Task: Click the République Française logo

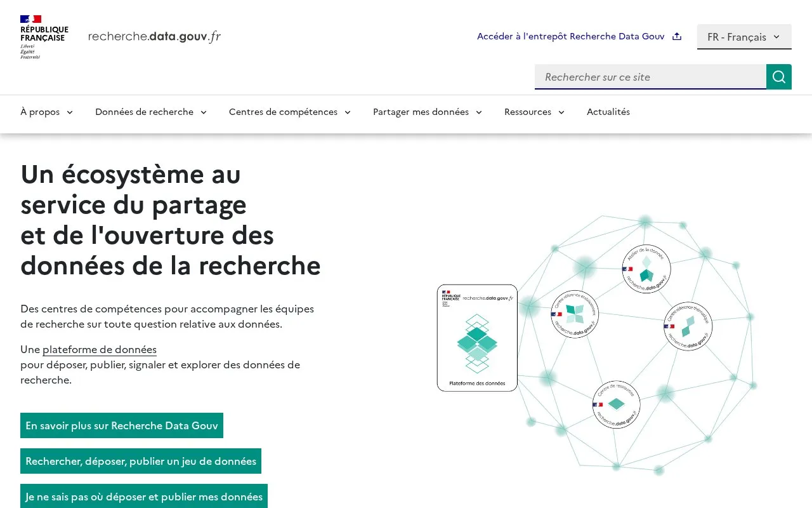Action: 44,37
